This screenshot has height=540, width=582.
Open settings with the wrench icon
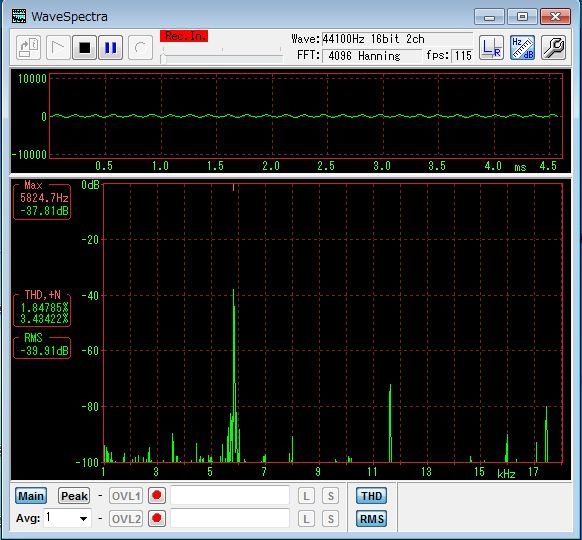(553, 48)
